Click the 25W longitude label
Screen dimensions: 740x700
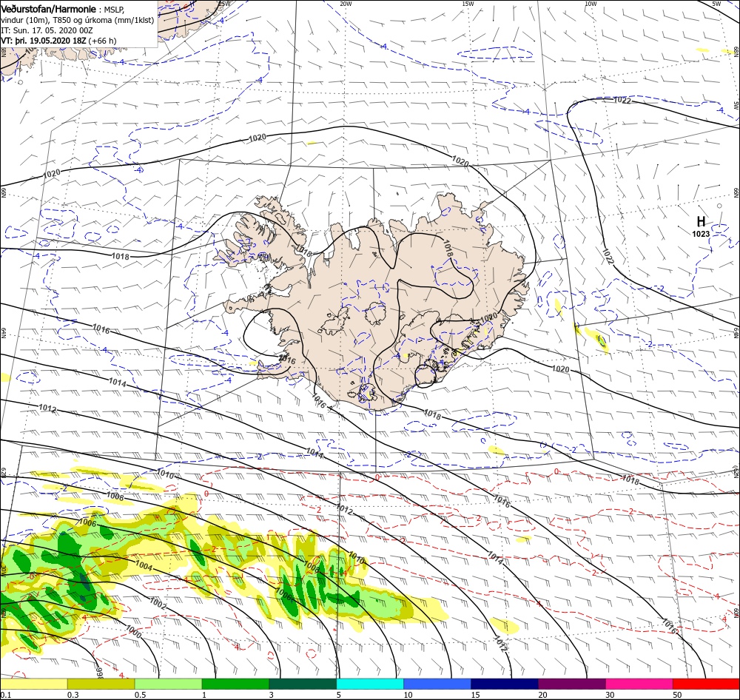225,4
